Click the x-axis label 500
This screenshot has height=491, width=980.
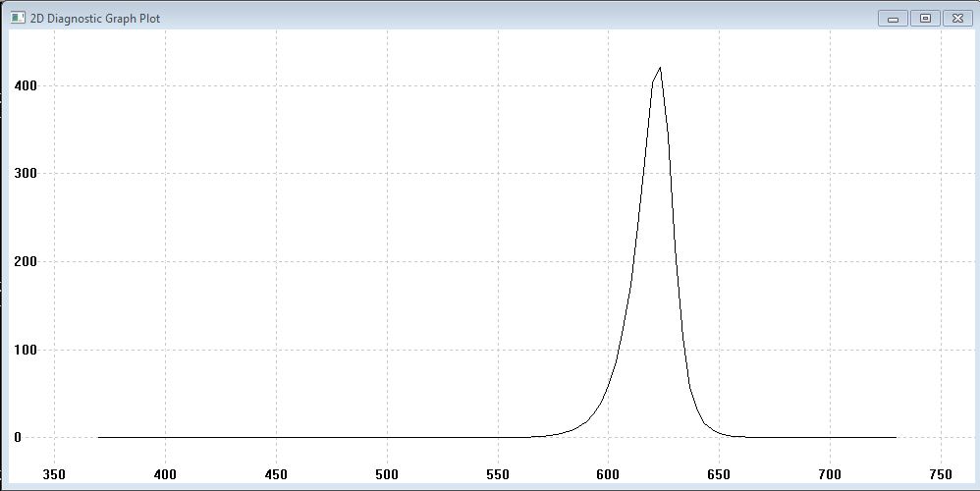tap(387, 474)
